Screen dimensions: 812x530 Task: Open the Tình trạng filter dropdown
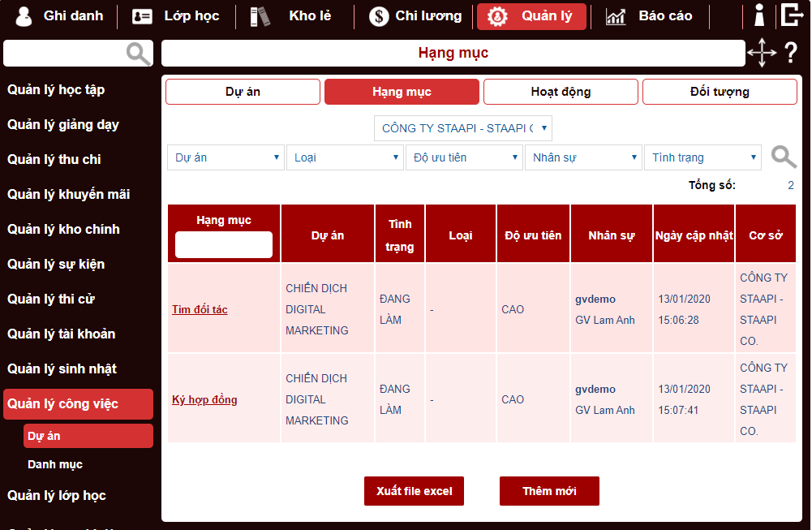coord(702,157)
